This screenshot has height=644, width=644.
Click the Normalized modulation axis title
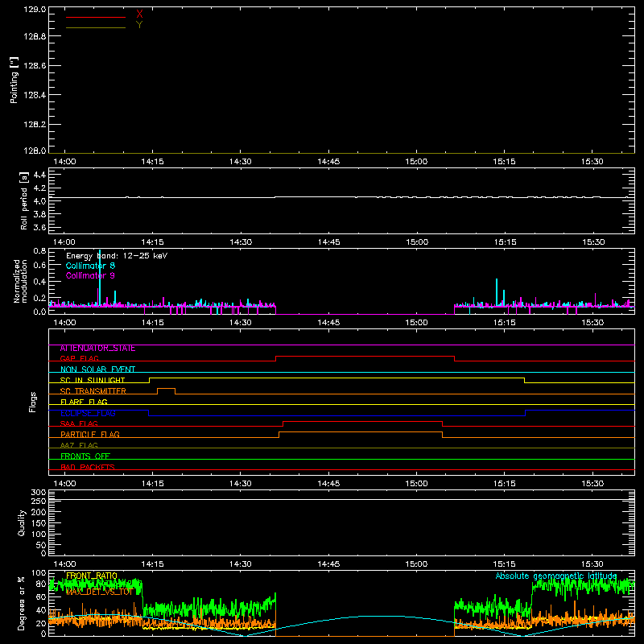click(19, 281)
